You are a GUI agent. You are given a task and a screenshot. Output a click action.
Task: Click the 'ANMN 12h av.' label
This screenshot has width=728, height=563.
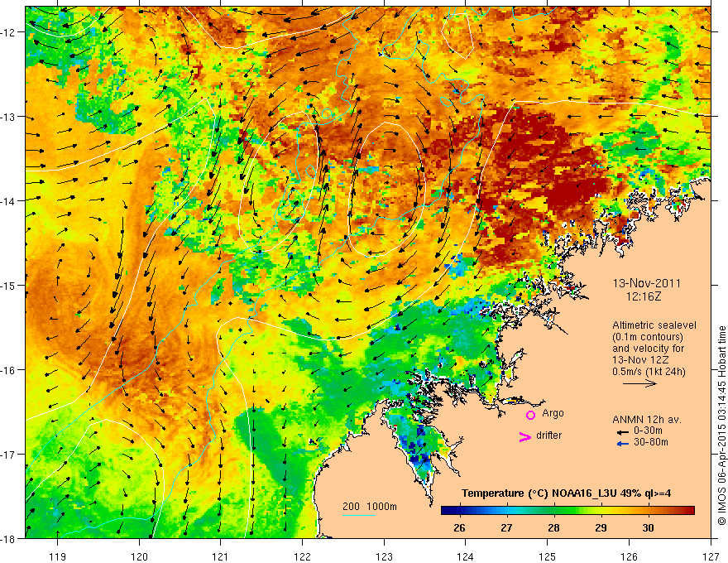[x=647, y=420]
